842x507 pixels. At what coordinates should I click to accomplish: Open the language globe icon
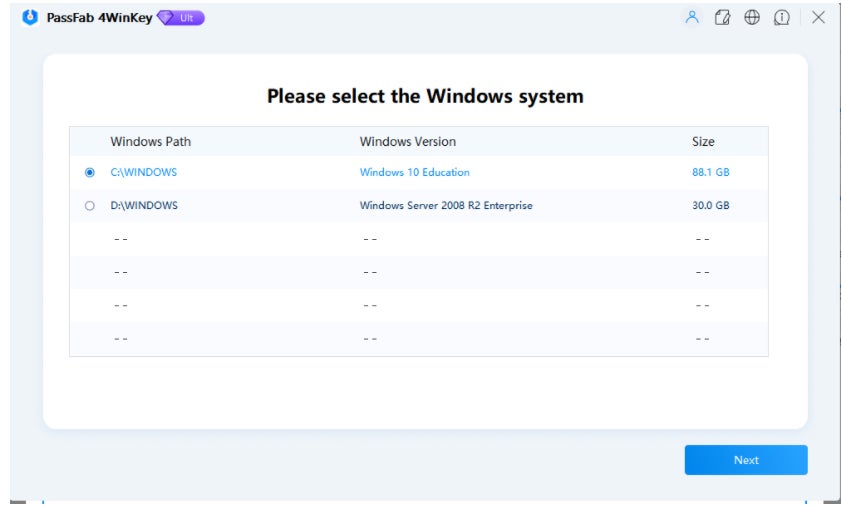click(x=752, y=17)
